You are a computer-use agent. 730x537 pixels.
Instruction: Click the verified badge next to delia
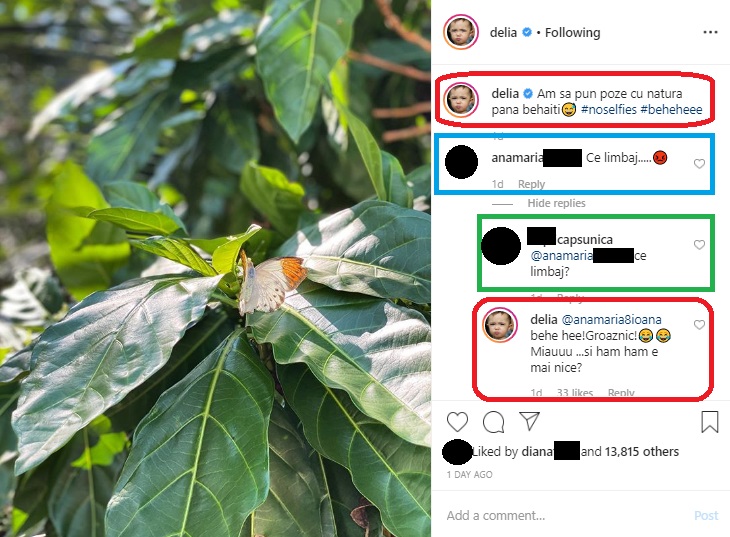point(527,32)
